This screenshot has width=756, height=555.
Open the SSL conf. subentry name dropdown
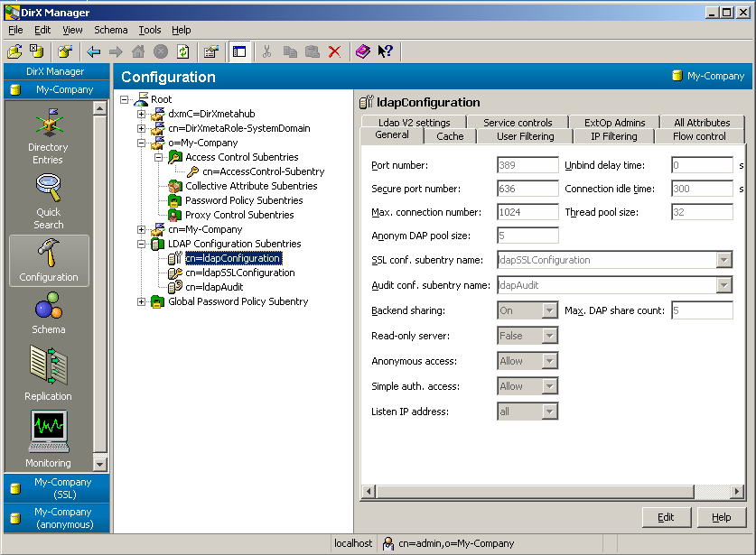(723, 260)
